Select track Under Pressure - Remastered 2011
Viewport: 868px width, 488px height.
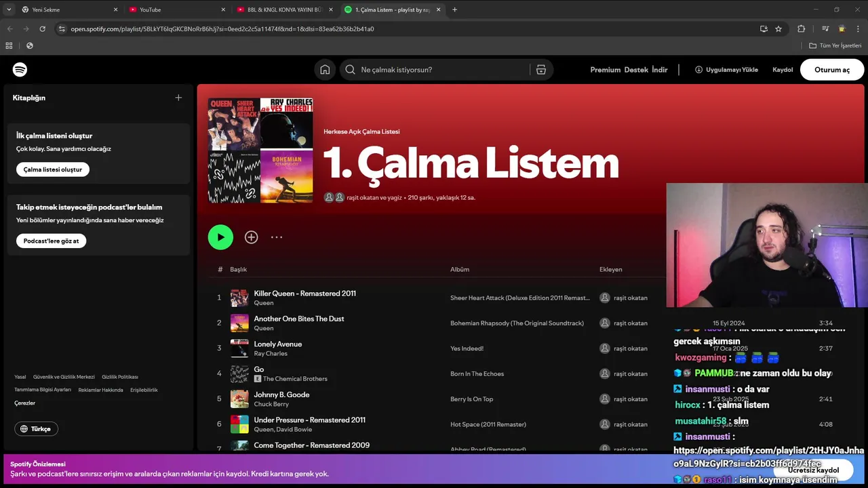click(309, 420)
